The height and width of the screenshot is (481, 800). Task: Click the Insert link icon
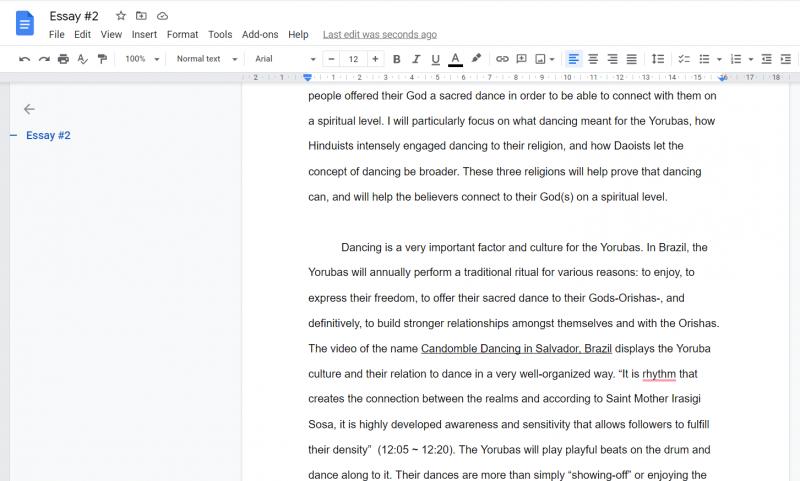tap(502, 59)
